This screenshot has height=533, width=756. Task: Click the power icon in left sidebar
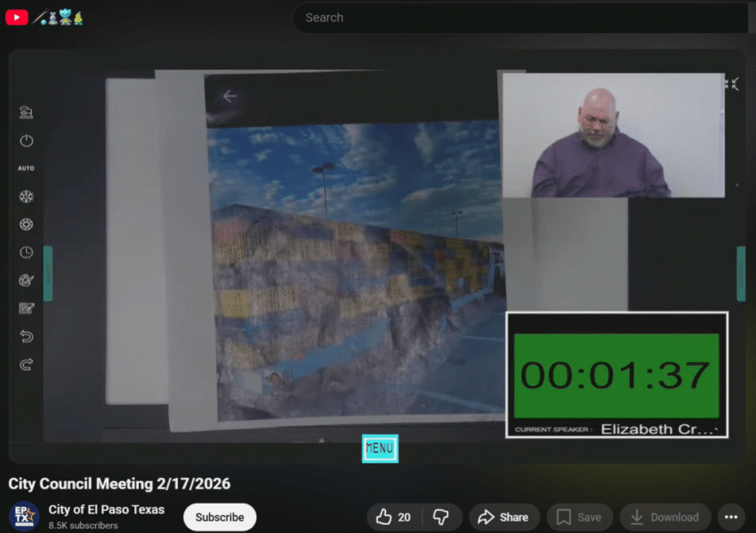pos(26,141)
